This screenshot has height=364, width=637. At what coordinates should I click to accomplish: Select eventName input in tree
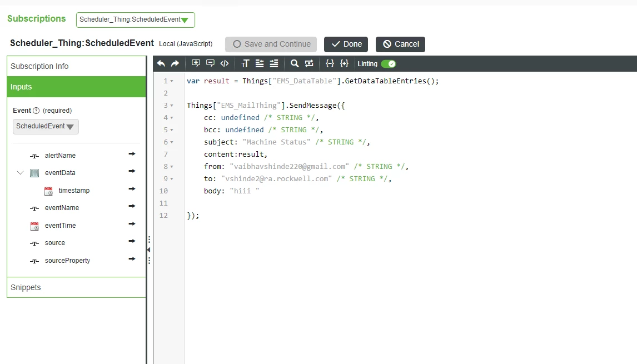click(x=62, y=208)
